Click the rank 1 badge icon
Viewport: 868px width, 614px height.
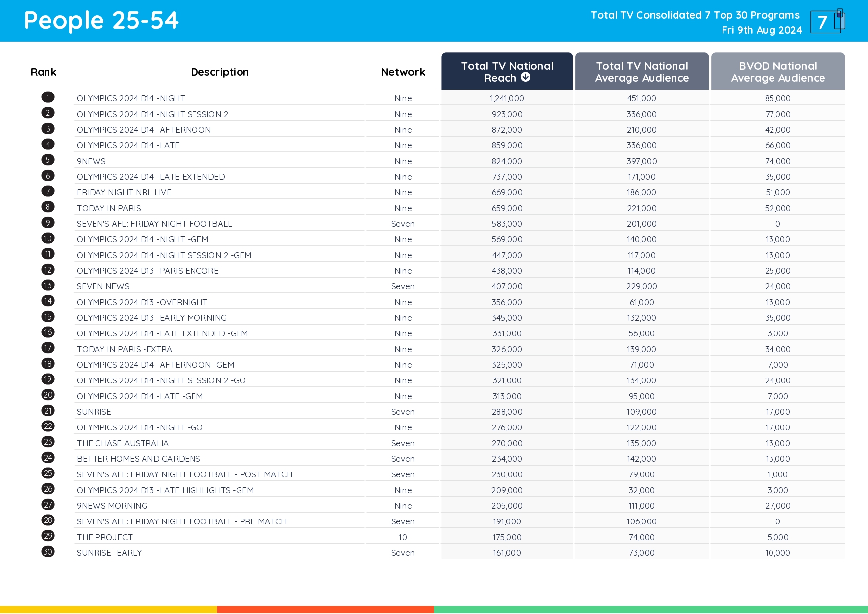click(x=48, y=97)
